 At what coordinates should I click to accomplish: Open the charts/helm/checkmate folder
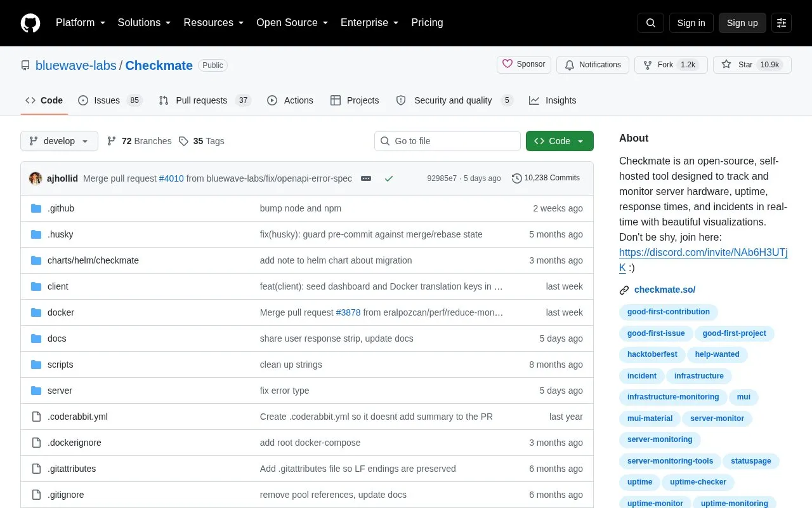[x=93, y=260]
